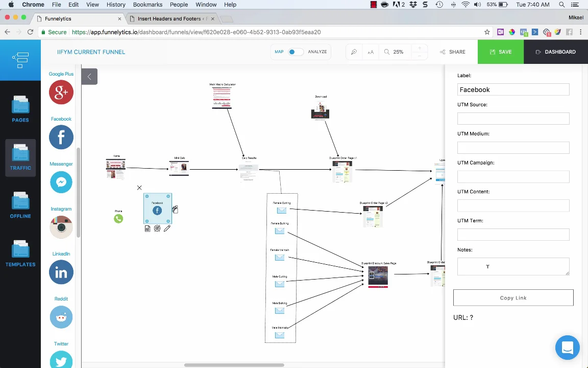Viewport: 588px width, 368px height.
Task: Click the Phone node green icon on canvas
Action: 118,219
